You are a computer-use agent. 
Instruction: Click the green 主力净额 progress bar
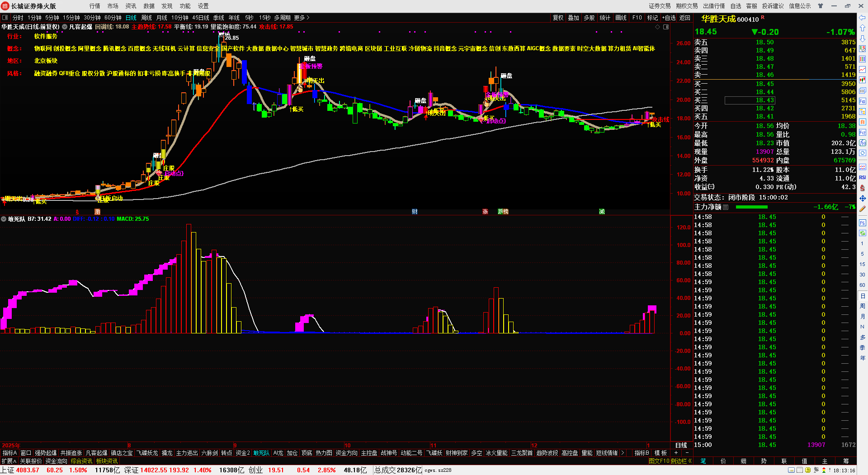point(752,207)
